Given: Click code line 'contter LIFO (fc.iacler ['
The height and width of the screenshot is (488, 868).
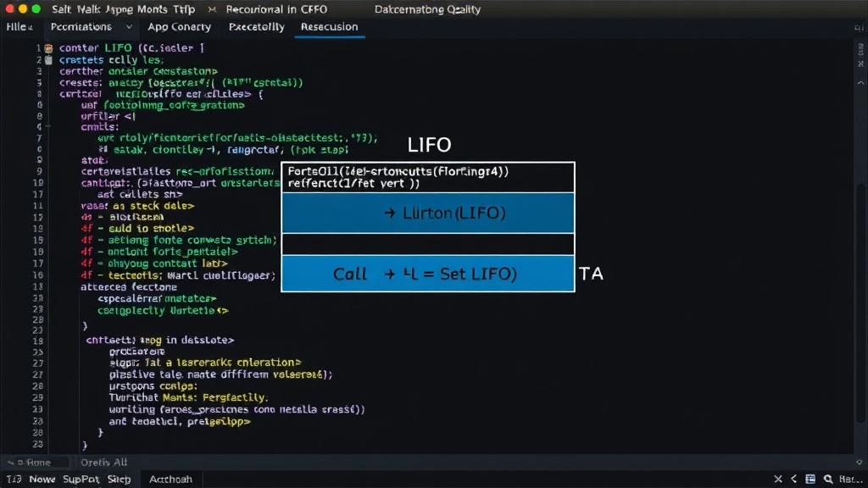Looking at the screenshot, I should pos(131,48).
